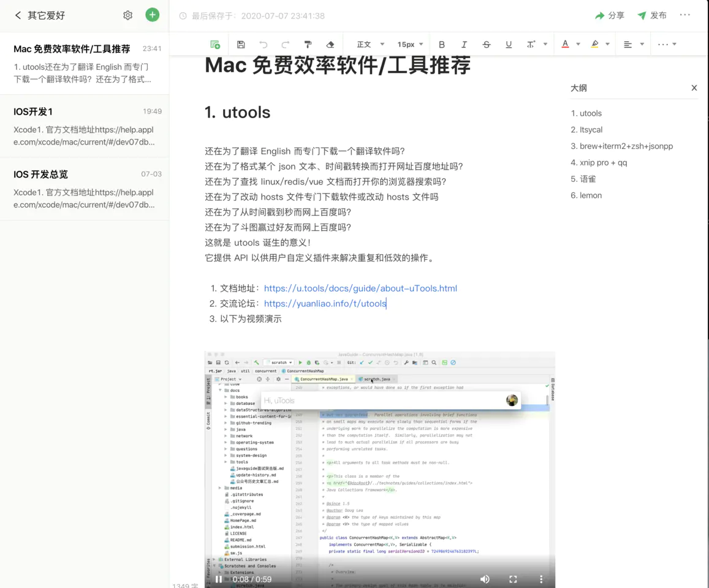Open video more options menu

[541, 579]
